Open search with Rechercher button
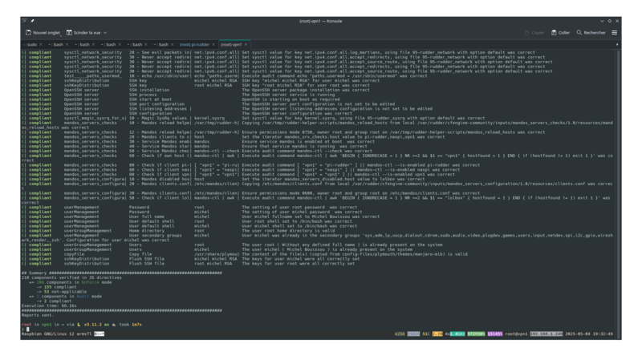The width and height of the screenshot is (642, 364). [x=591, y=33]
